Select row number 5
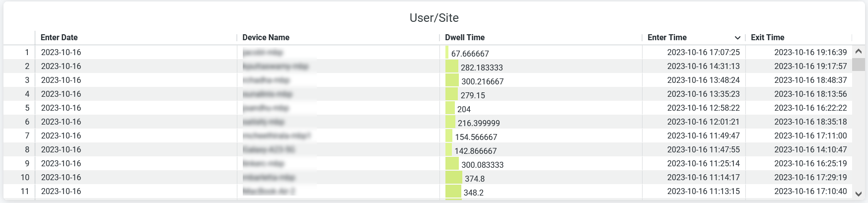The image size is (868, 203). click(x=27, y=108)
